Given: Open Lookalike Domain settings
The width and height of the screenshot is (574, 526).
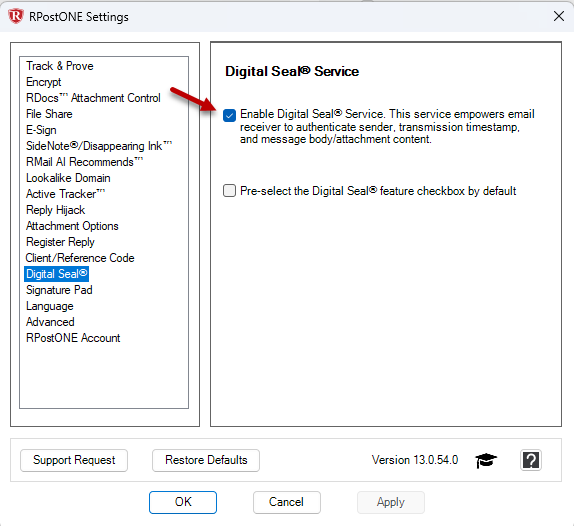Looking at the screenshot, I should (68, 178).
